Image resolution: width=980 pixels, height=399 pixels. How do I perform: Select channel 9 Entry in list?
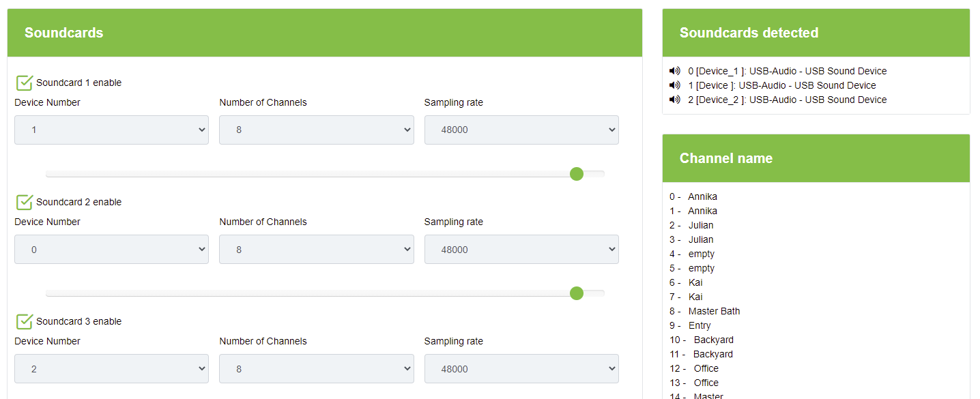tap(699, 325)
